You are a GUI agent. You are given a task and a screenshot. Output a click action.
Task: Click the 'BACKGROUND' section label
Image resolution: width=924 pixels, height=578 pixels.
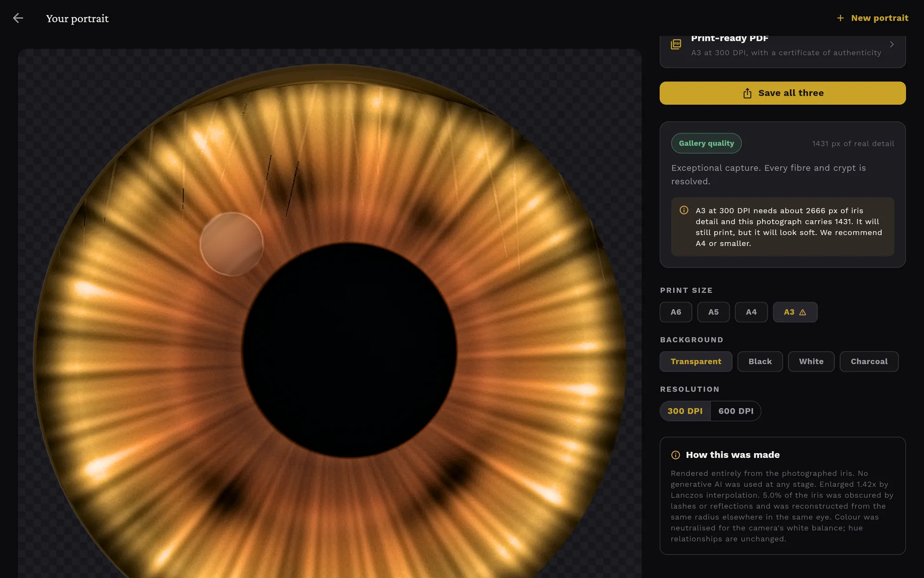tap(692, 340)
